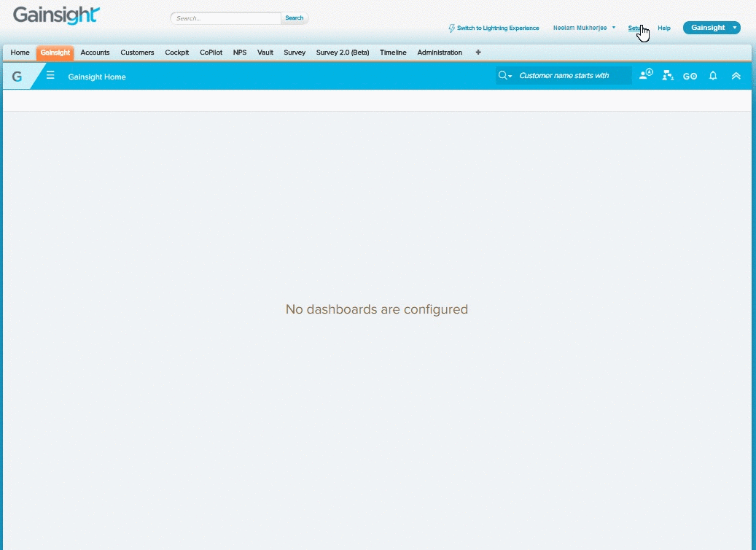756x550 pixels.
Task: Open the Accounts tab
Action: tap(95, 52)
